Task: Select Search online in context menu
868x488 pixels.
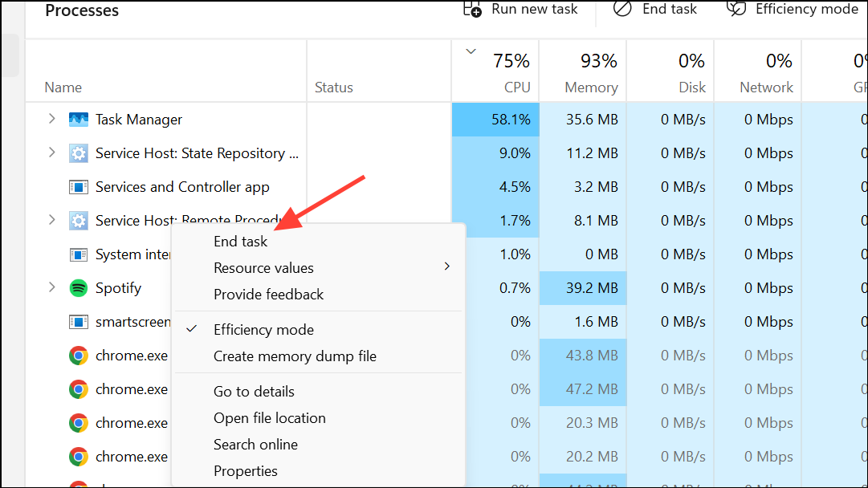Action: point(255,444)
